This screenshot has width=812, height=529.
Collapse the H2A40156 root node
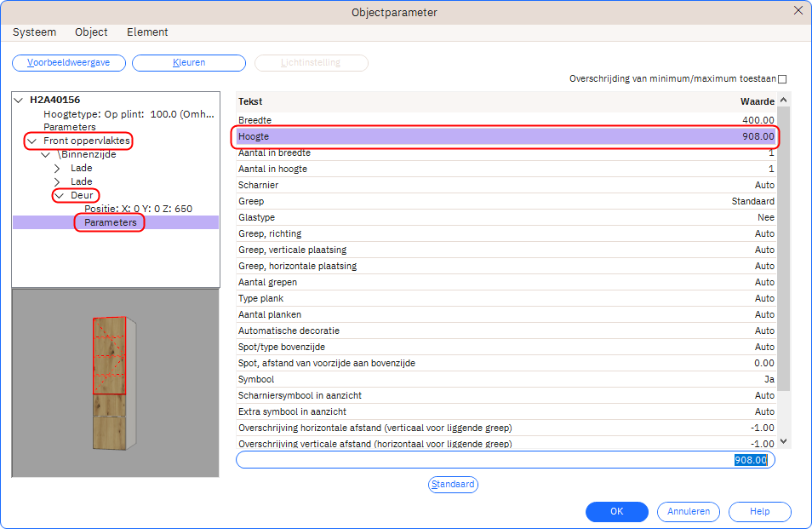pyautogui.click(x=19, y=100)
